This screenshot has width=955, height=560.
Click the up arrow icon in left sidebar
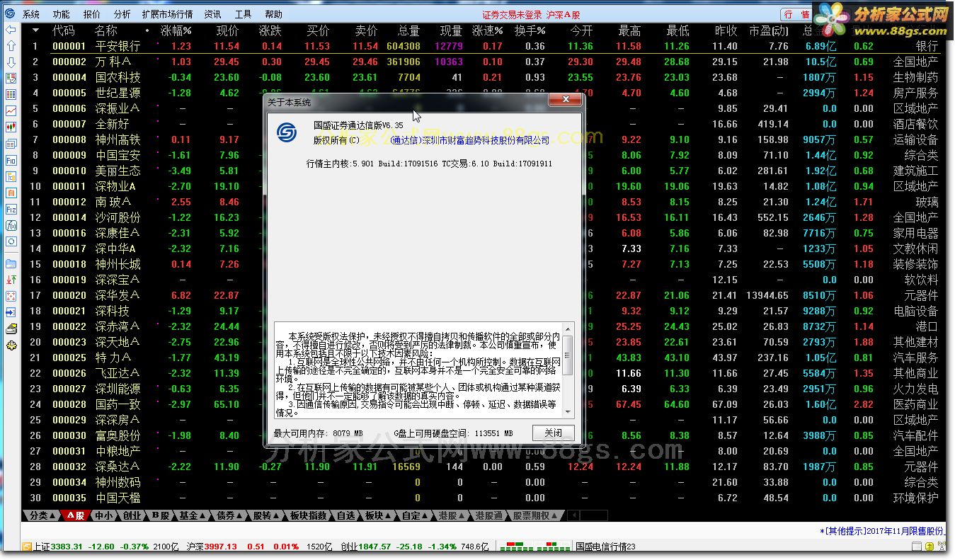click(11, 45)
